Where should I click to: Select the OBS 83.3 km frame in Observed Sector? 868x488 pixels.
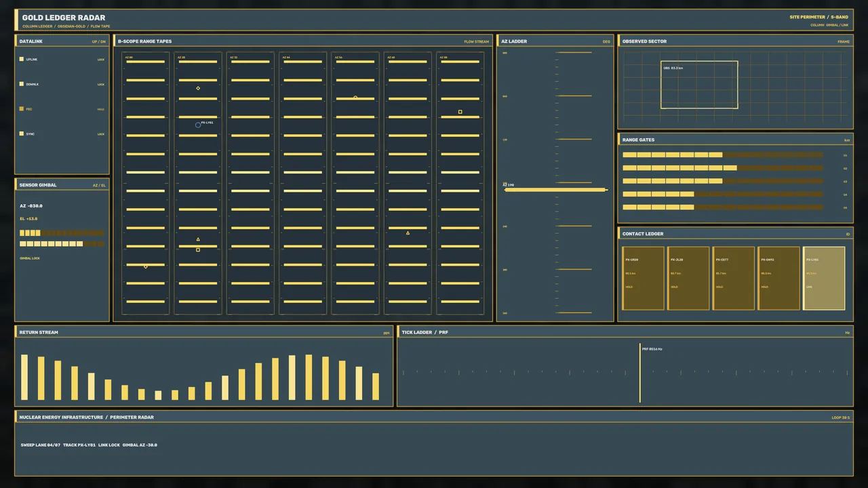[699, 85]
